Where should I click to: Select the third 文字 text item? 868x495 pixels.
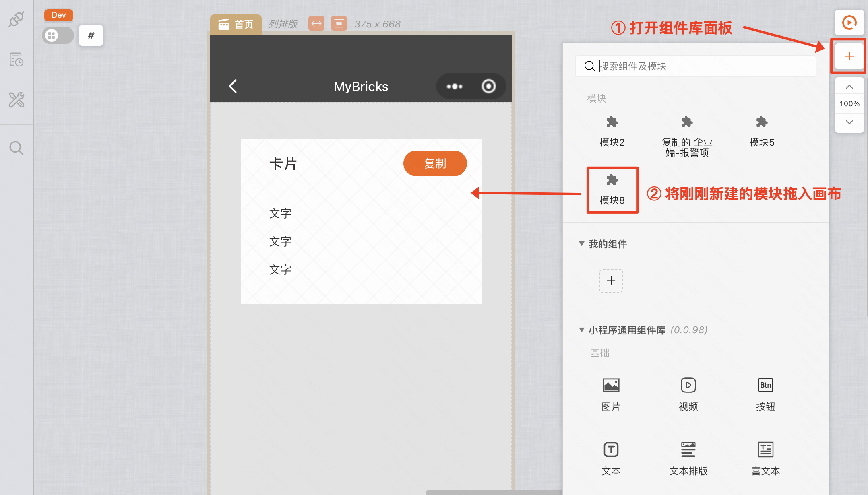click(x=280, y=270)
